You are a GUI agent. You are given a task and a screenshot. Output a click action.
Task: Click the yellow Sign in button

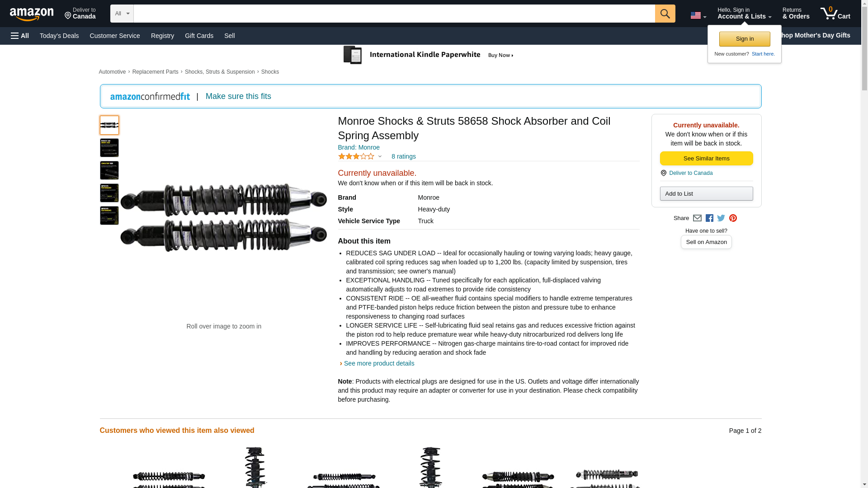click(x=745, y=39)
